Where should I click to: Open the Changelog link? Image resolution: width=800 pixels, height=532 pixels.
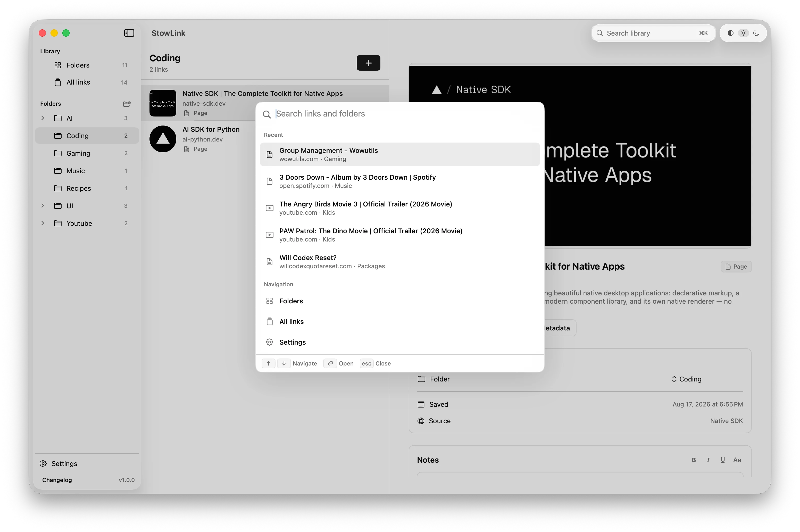pyautogui.click(x=57, y=480)
